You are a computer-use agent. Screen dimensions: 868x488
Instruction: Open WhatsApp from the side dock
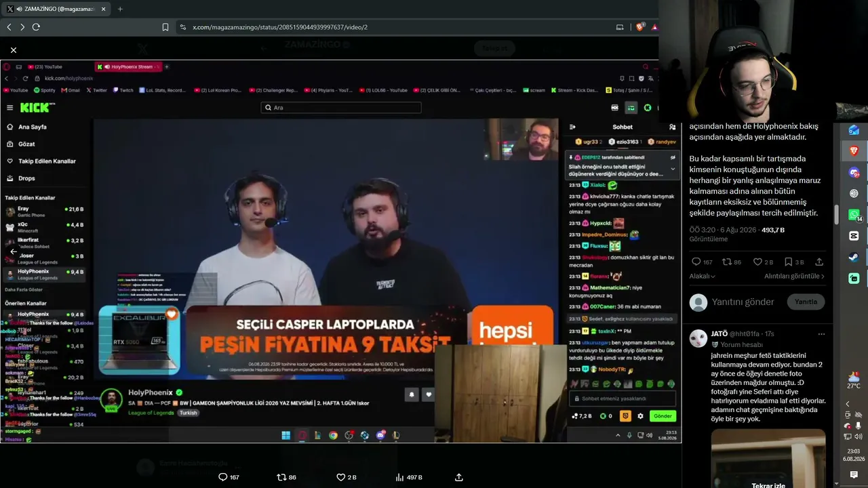point(854,215)
